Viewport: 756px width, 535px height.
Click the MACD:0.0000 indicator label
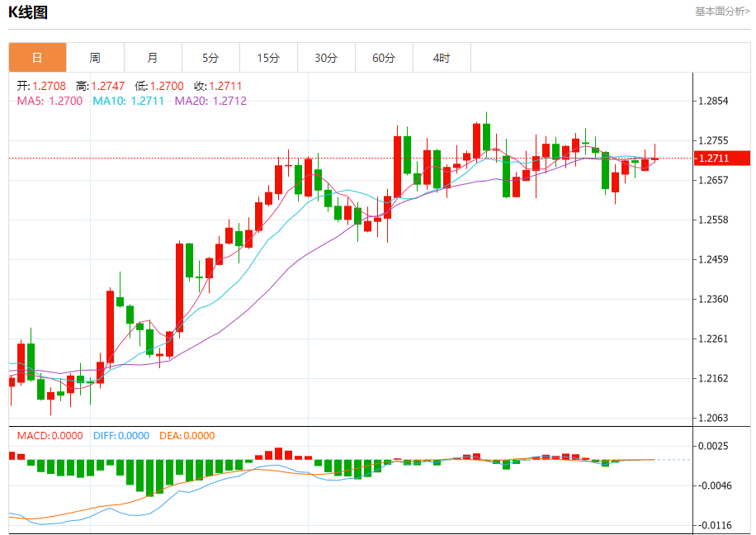coord(50,436)
